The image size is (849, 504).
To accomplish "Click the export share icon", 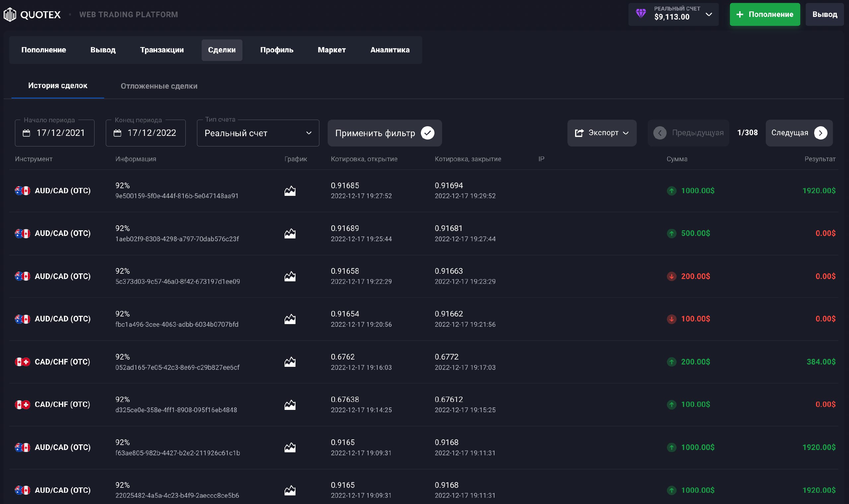I will pyautogui.click(x=579, y=133).
